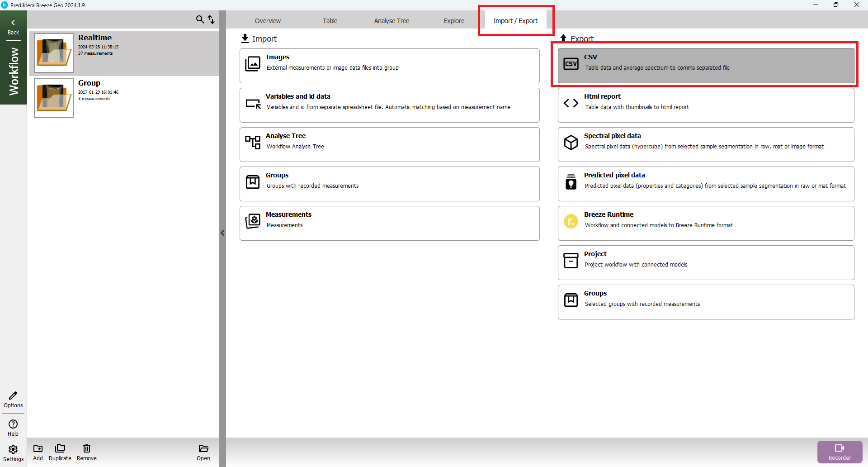The width and height of the screenshot is (868, 467).
Task: Go back using the Back arrow
Action: [13, 27]
